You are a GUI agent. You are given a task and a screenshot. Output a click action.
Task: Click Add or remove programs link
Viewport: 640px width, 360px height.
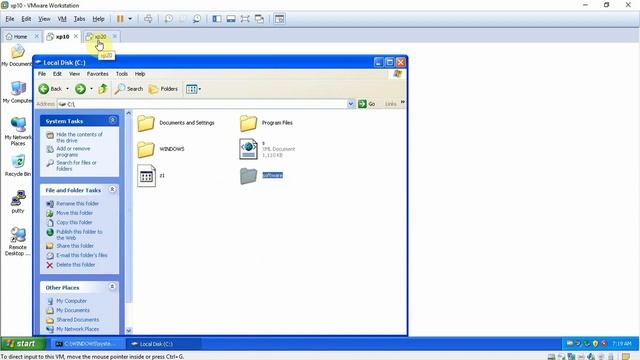73,151
